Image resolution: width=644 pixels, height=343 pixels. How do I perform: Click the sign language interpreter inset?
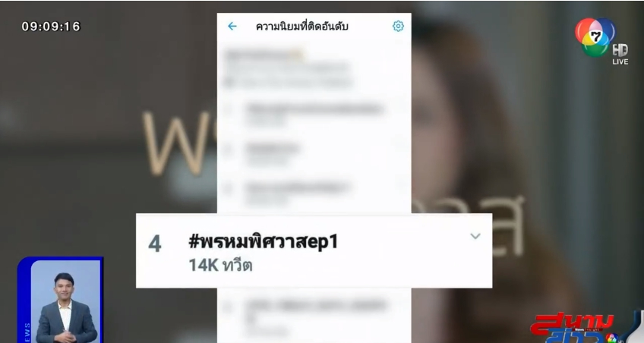point(61,301)
